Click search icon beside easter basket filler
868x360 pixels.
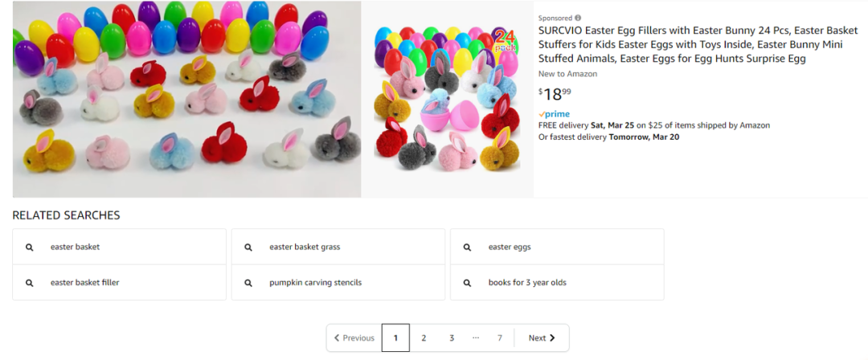tap(30, 283)
